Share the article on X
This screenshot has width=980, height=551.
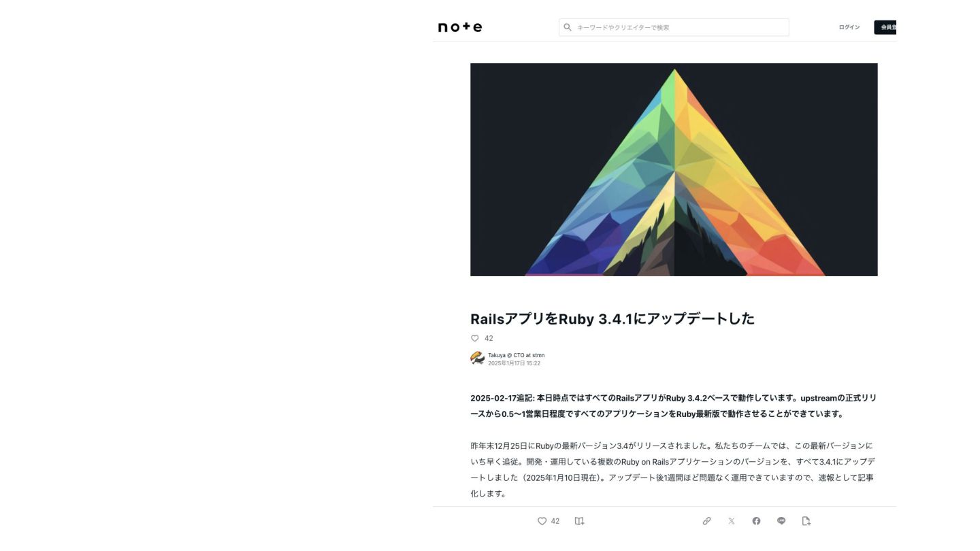pyautogui.click(x=732, y=521)
